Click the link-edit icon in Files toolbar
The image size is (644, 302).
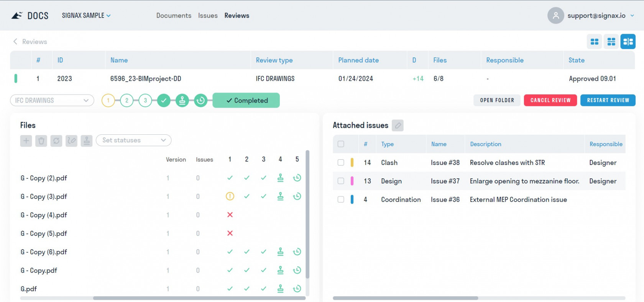pyautogui.click(x=71, y=141)
